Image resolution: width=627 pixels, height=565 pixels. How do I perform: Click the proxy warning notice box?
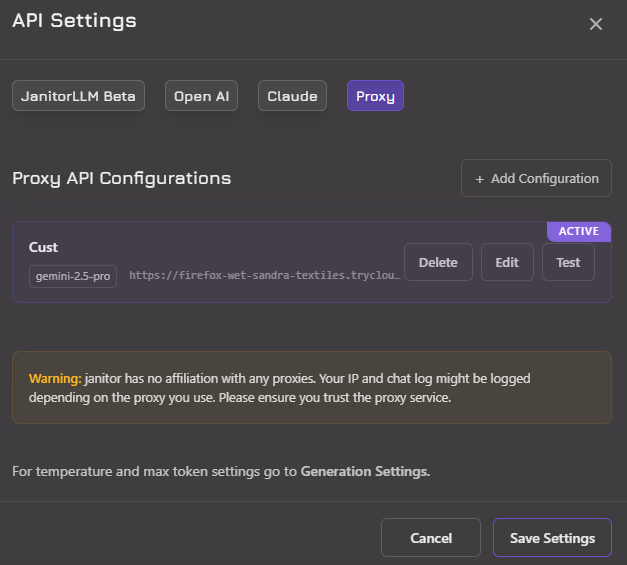(x=312, y=387)
